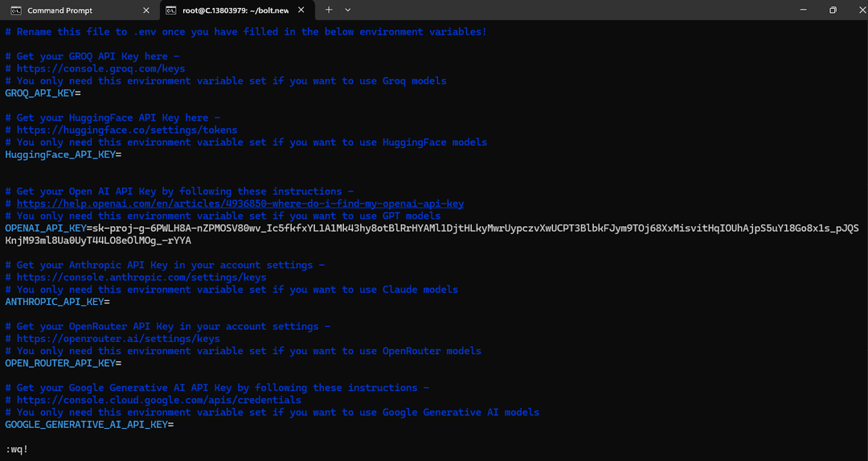
Task: Close the Command Prompt tab
Action: click(x=146, y=10)
